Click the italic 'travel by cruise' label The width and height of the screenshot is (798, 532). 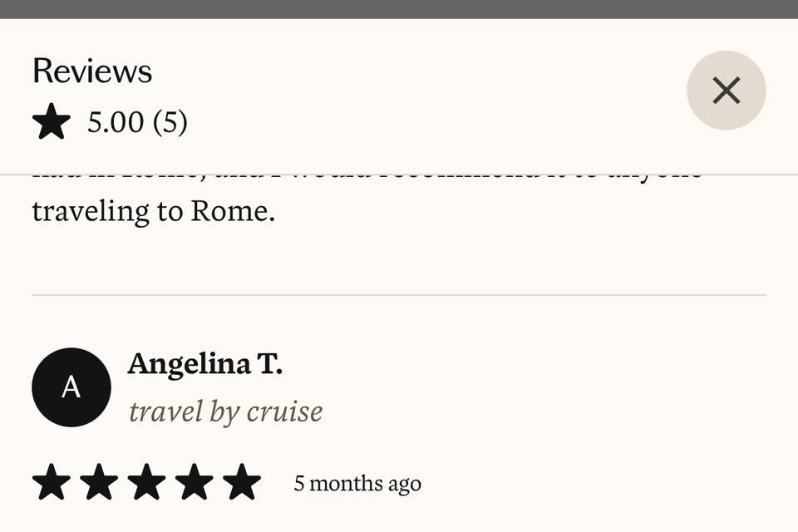point(225,411)
